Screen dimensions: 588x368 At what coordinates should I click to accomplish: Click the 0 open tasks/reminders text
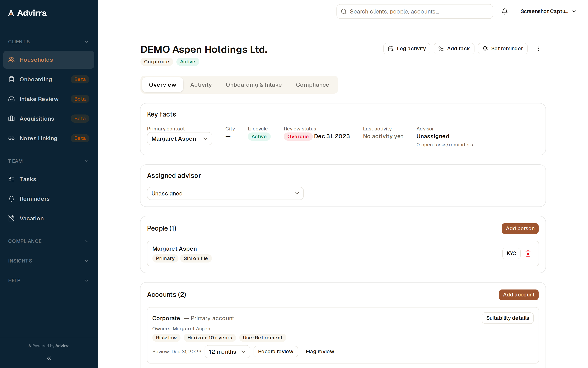point(444,145)
